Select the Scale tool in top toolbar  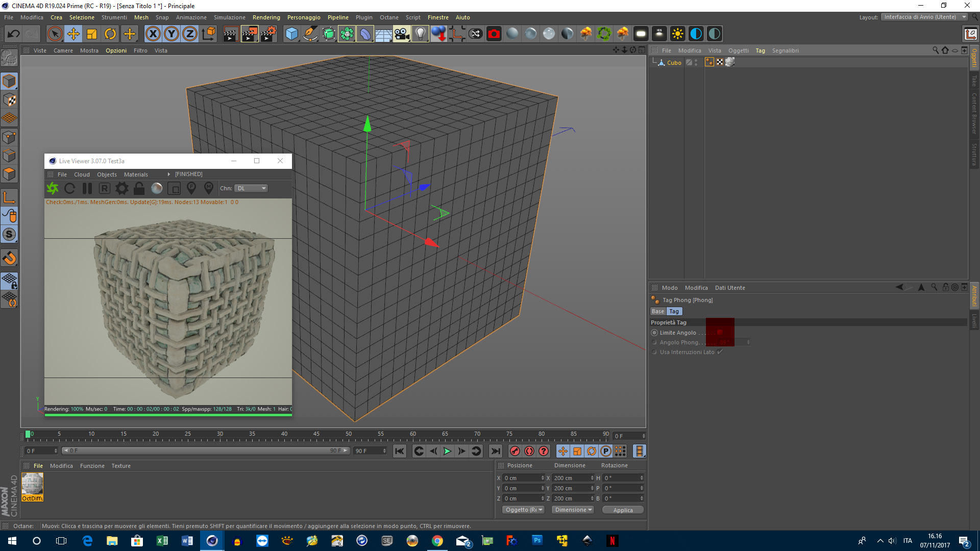click(x=92, y=34)
